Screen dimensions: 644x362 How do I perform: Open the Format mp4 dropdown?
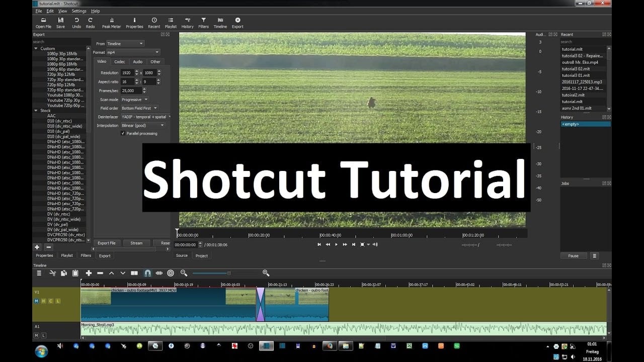coord(133,52)
